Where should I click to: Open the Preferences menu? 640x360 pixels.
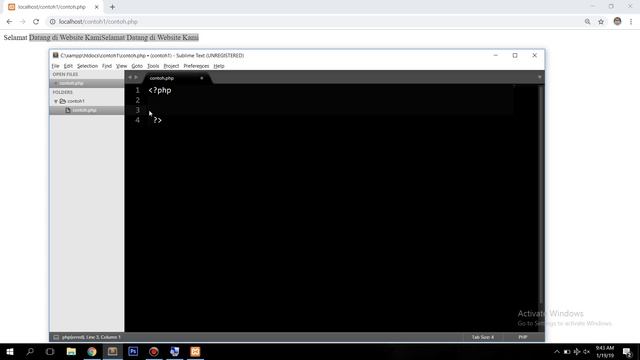click(196, 66)
